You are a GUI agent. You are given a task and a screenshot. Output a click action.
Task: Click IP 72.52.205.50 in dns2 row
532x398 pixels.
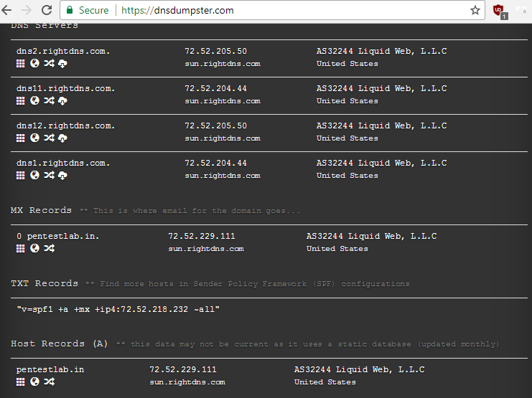[x=216, y=51]
